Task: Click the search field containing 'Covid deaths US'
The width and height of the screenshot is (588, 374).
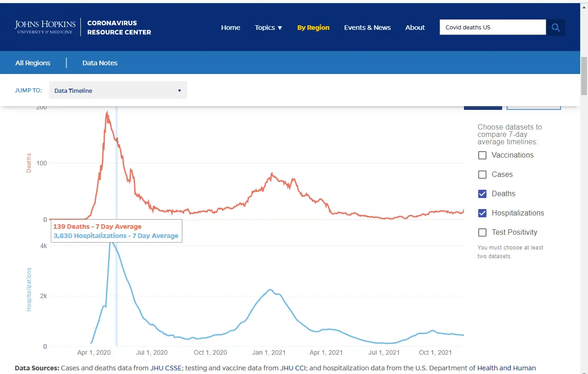Action: pos(492,28)
